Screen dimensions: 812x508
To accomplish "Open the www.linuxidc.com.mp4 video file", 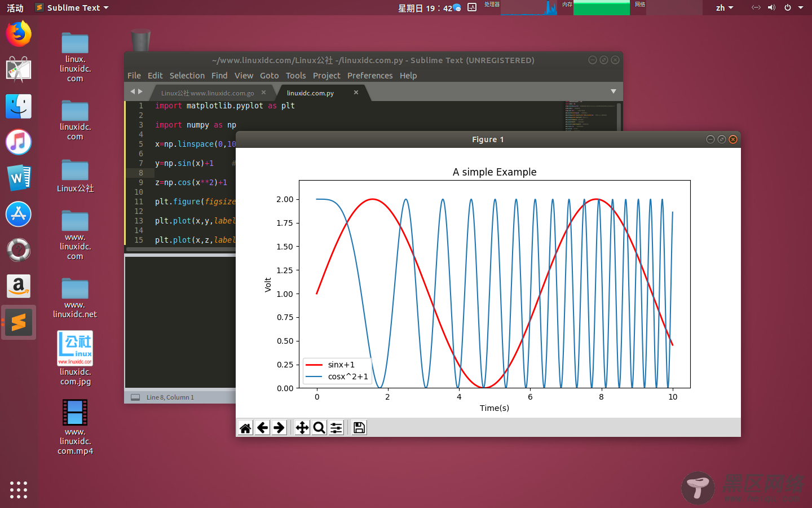I will [75, 427].
